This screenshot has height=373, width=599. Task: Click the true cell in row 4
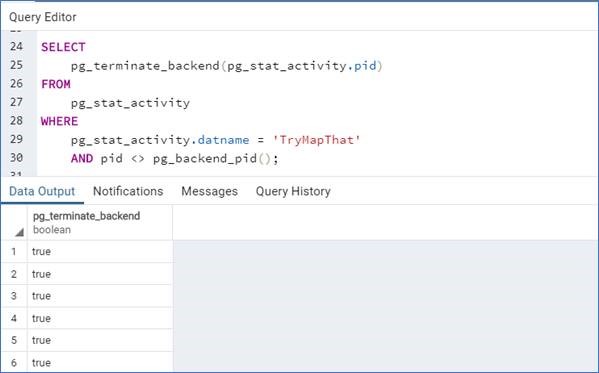pos(100,318)
